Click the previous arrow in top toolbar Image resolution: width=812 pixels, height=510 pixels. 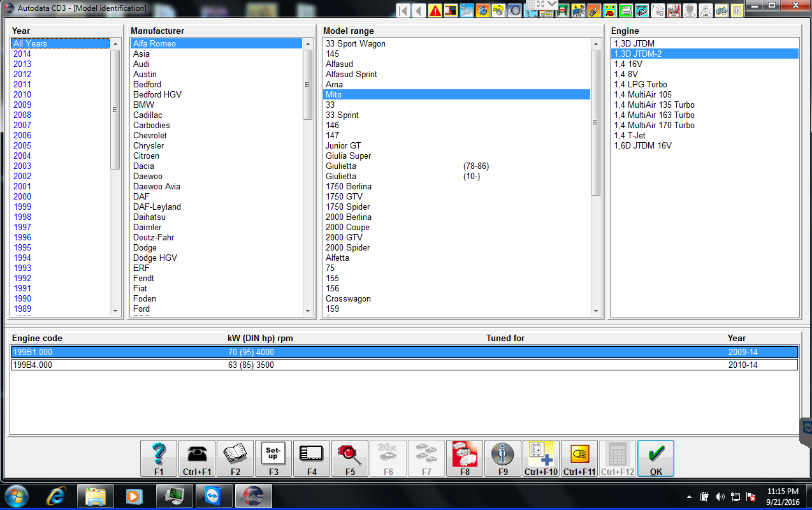(x=419, y=10)
